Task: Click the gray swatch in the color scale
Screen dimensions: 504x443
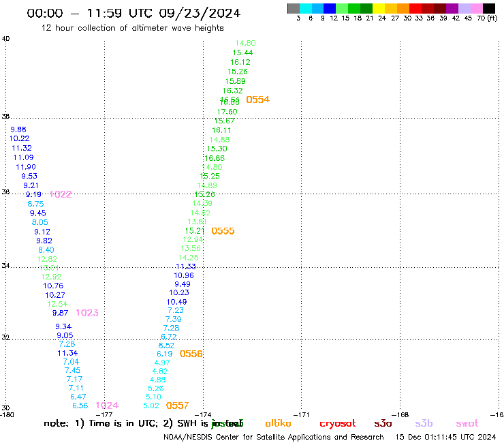Action: [294, 8]
